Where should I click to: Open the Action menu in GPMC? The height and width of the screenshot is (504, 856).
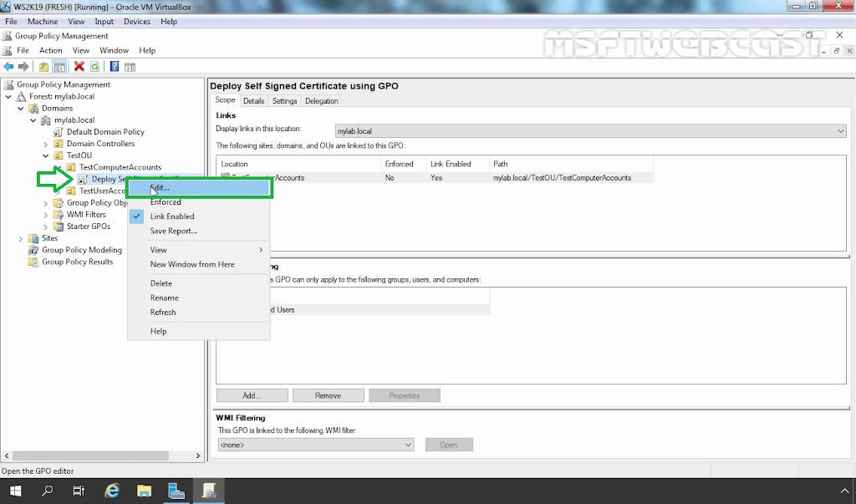pyautogui.click(x=51, y=50)
